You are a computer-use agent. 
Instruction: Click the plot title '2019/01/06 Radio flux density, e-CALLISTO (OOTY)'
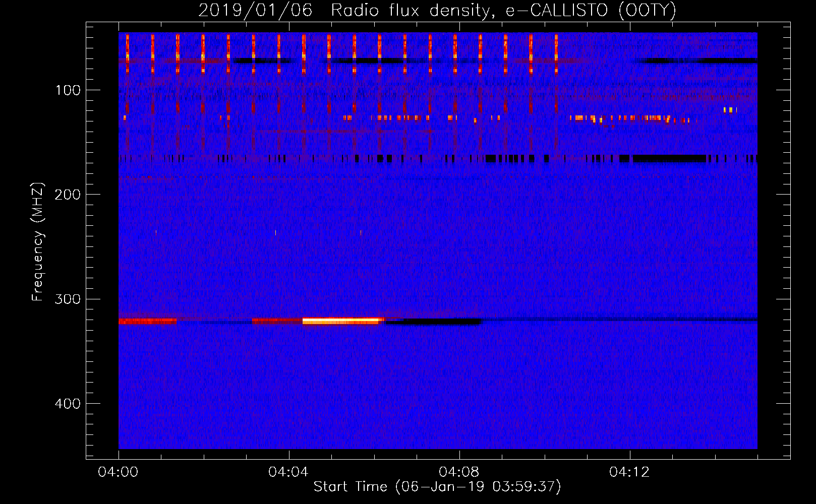coord(437,10)
